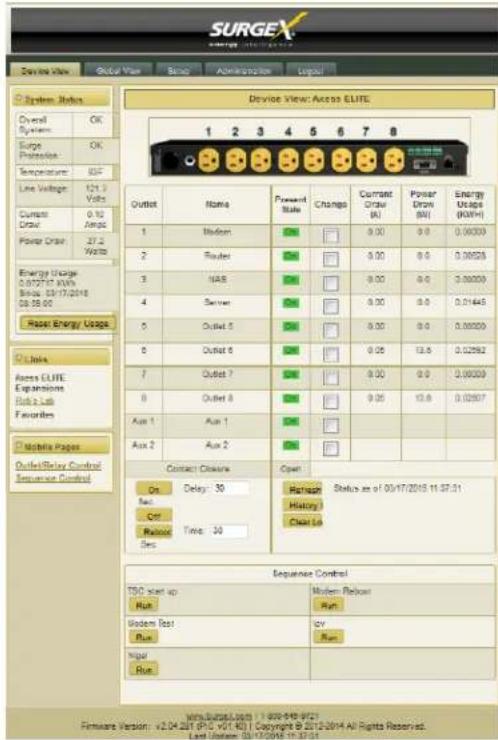
Task: Click the green On indicator for Aux 2
Action: (291, 445)
